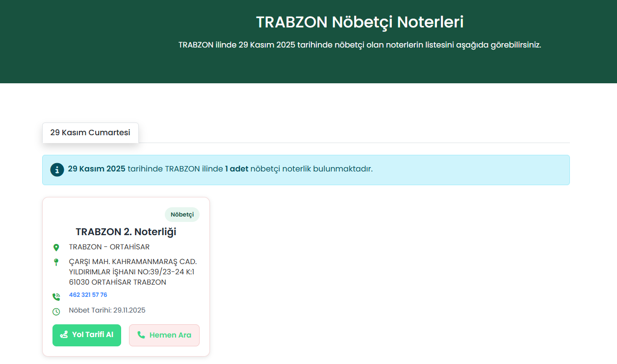Click the TRABZON 2. Noterliği card title

tap(126, 232)
